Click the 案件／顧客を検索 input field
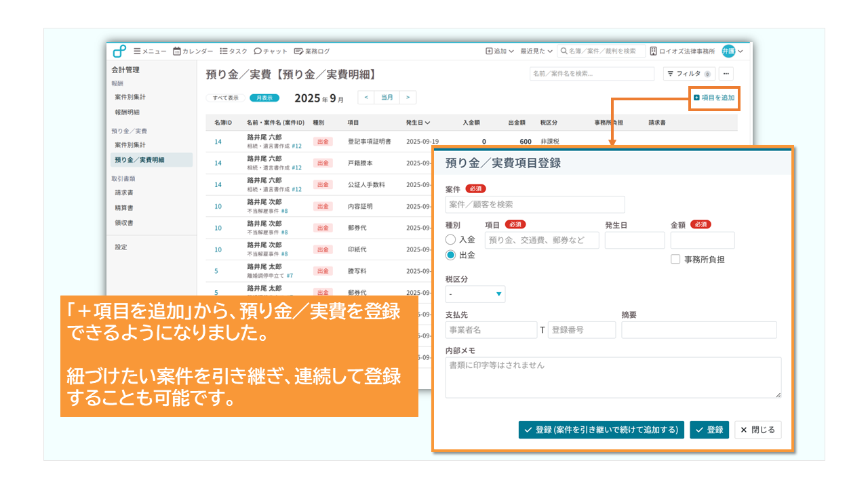 (x=535, y=205)
